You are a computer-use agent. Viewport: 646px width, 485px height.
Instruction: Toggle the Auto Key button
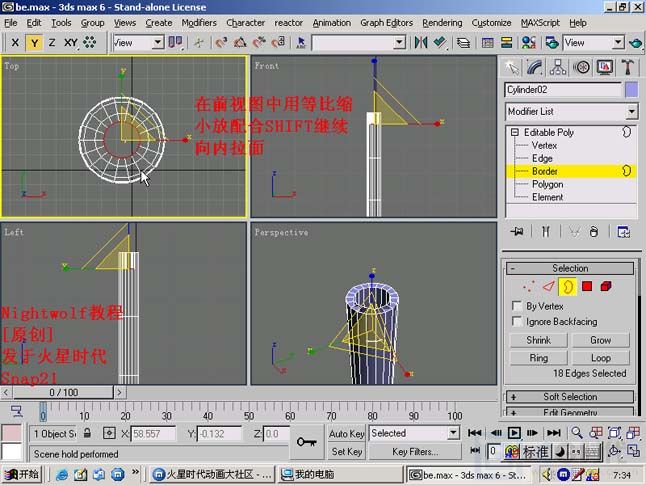click(x=346, y=434)
